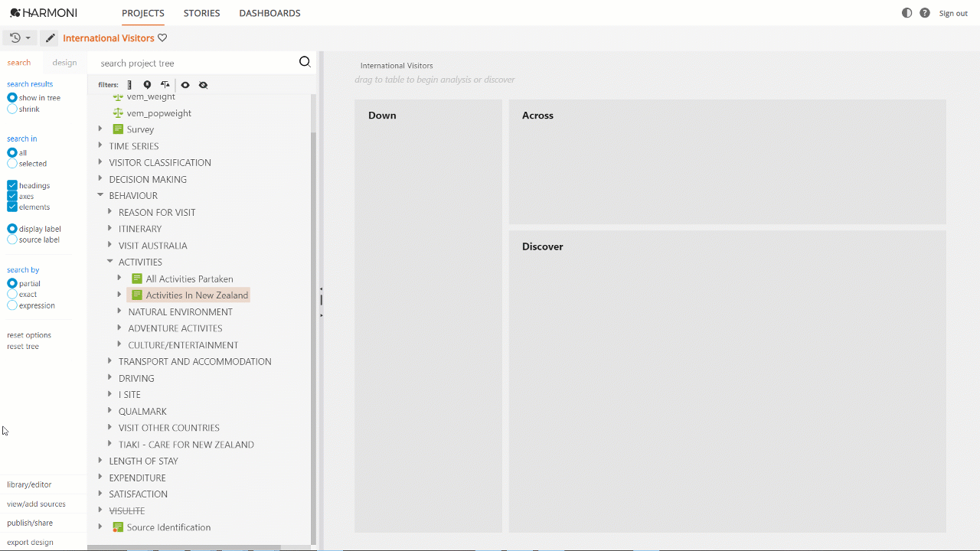Click the vem_popweight scales icon
The width and height of the screenshot is (980, 551).
point(118,113)
